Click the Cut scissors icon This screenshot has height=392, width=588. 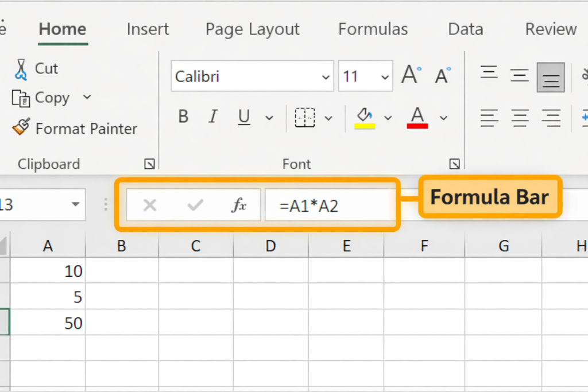[x=21, y=69]
